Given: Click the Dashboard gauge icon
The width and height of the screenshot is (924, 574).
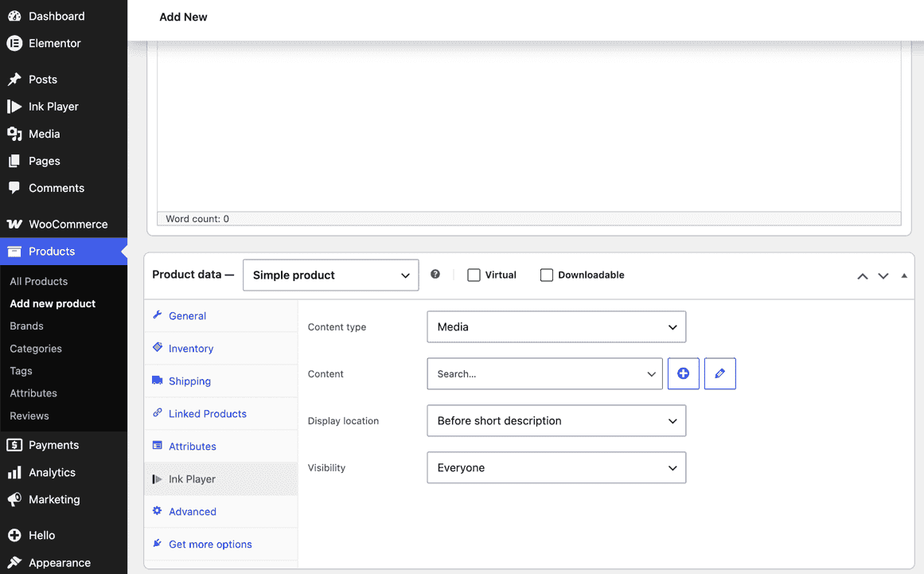Looking at the screenshot, I should [14, 16].
